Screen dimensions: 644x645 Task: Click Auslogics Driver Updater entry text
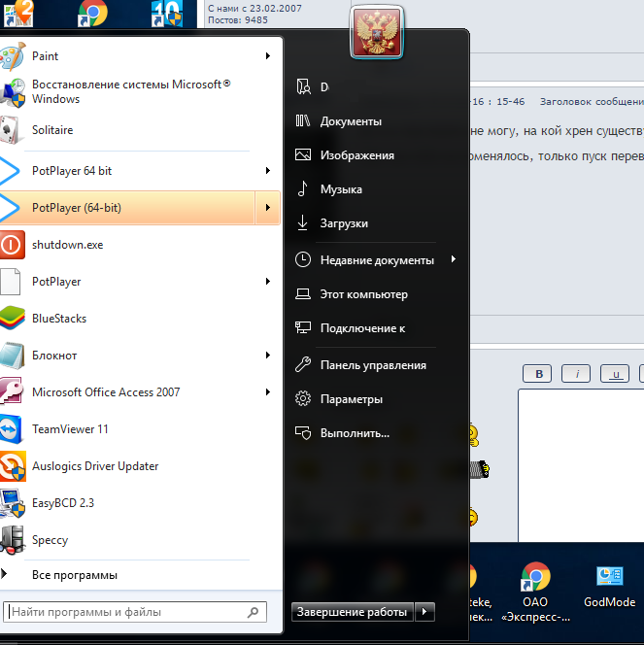pos(95,466)
